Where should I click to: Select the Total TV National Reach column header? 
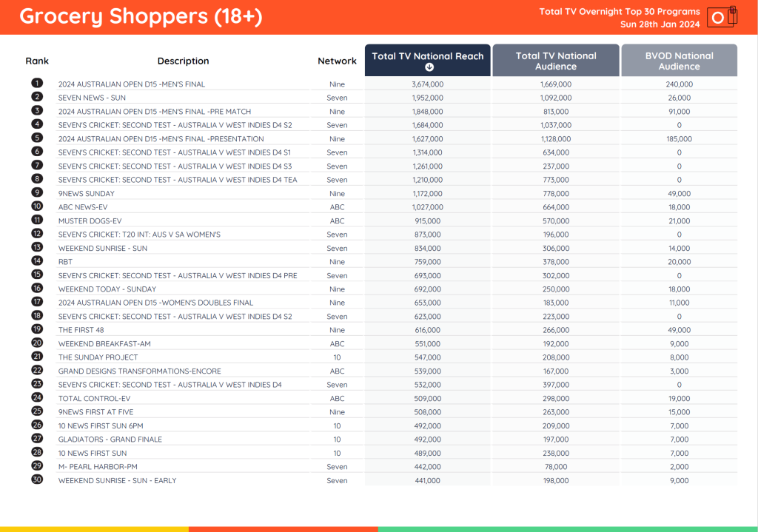[x=427, y=56]
